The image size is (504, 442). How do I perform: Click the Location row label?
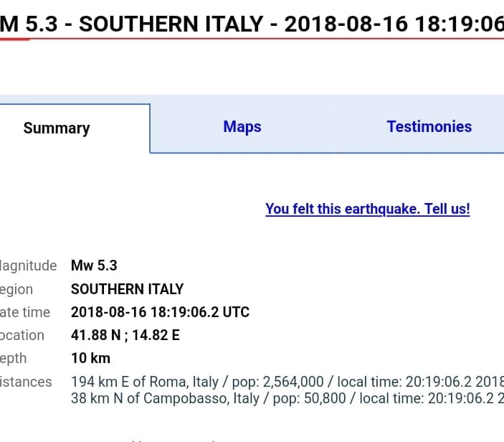click(x=22, y=335)
